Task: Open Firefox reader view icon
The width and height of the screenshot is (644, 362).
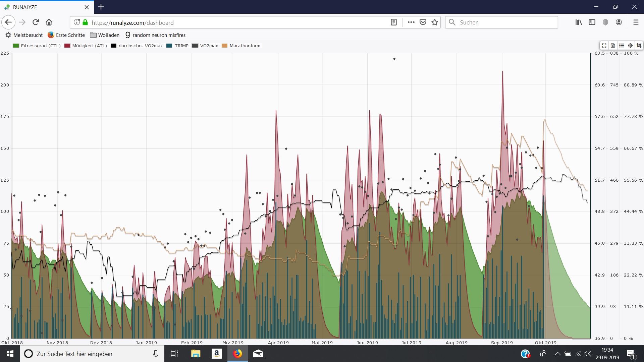Action: tap(394, 22)
